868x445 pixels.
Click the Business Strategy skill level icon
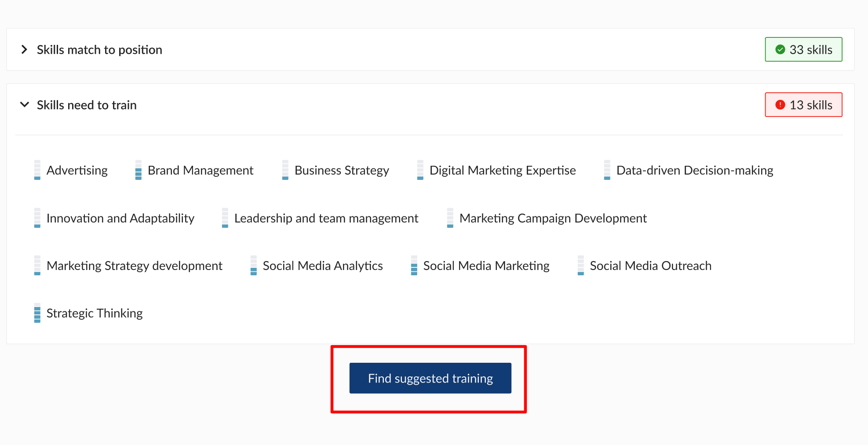(285, 170)
